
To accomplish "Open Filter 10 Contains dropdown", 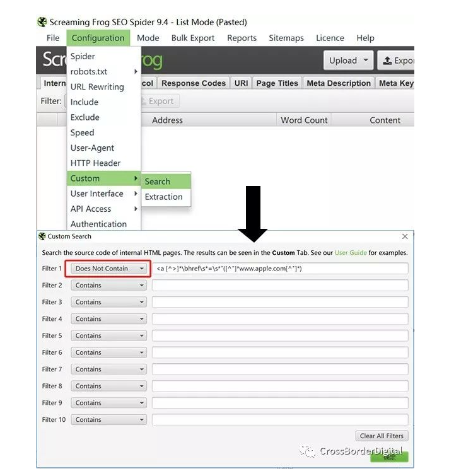I will click(x=108, y=419).
